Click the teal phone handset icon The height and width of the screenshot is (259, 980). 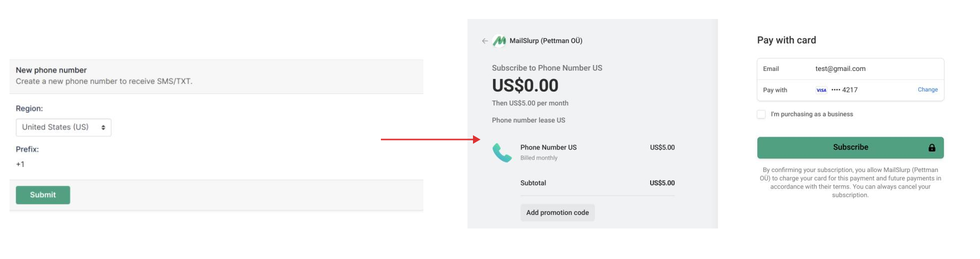[x=502, y=152]
